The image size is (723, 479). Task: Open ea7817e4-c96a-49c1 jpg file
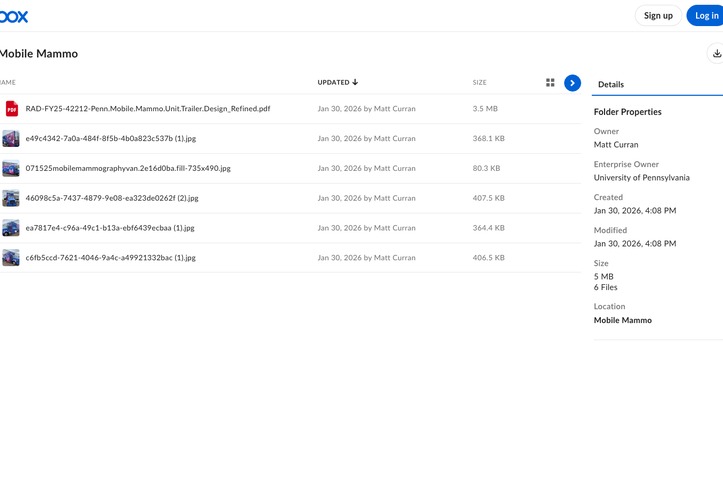(x=110, y=228)
